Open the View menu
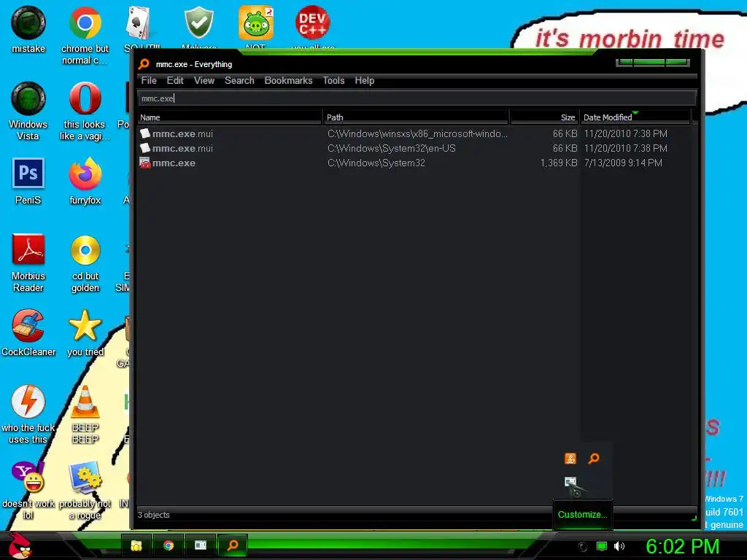The height and width of the screenshot is (560, 747). pos(204,80)
